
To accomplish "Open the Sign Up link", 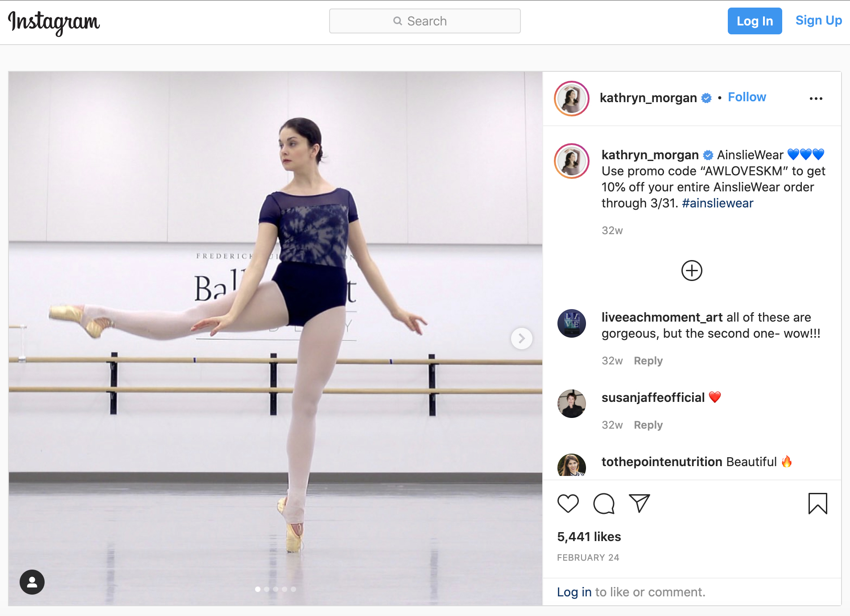I will pos(818,21).
